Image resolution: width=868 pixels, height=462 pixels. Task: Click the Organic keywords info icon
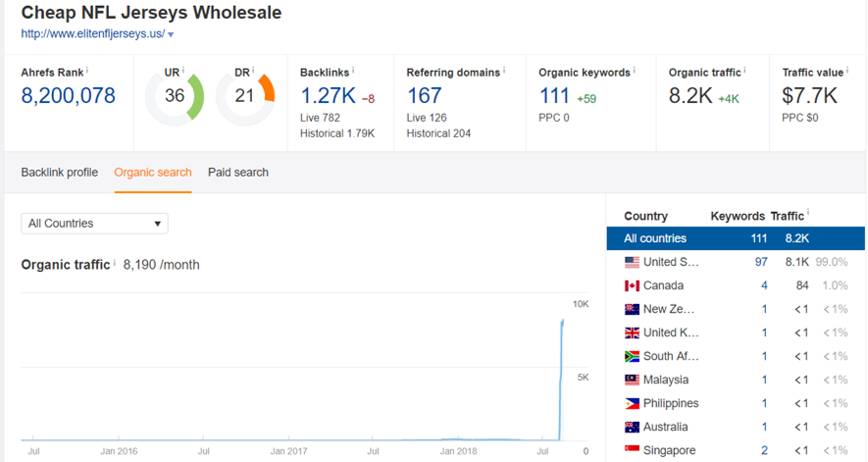pyautogui.click(x=634, y=71)
